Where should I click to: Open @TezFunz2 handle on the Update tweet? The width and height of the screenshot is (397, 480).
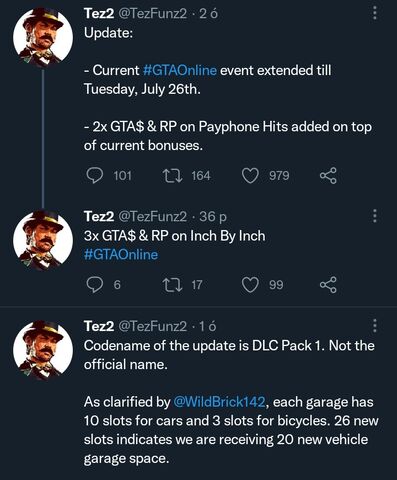(153, 14)
